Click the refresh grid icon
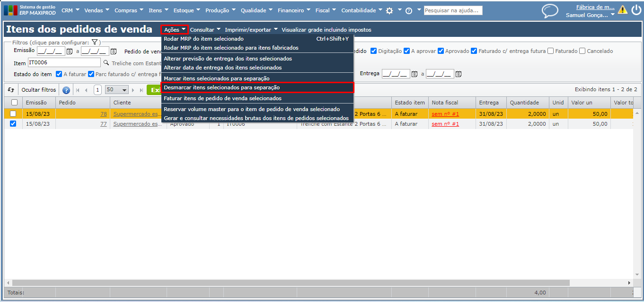Image resolution: width=644 pixels, height=302 pixels. coord(11,90)
